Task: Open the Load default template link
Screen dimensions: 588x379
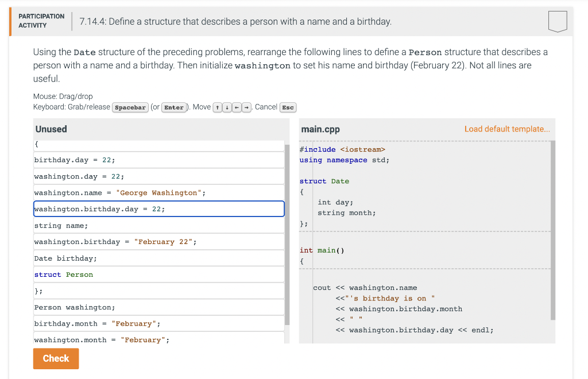Action: tap(507, 129)
